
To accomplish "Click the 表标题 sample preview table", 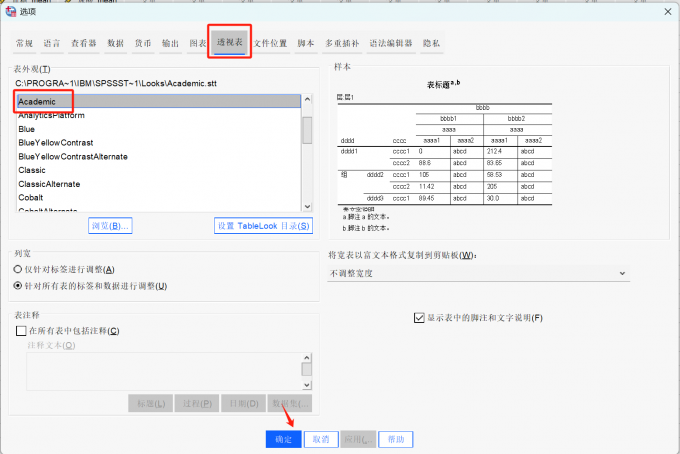I will tap(445, 155).
